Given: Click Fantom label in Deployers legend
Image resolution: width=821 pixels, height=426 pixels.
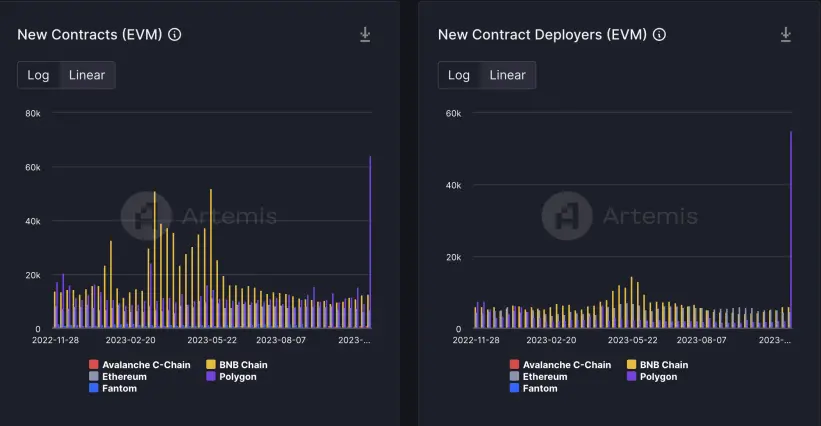Looking at the screenshot, I should click(x=540, y=388).
